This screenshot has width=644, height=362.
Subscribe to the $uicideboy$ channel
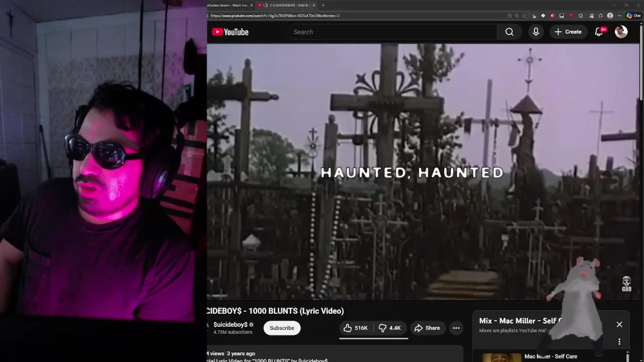(282, 328)
